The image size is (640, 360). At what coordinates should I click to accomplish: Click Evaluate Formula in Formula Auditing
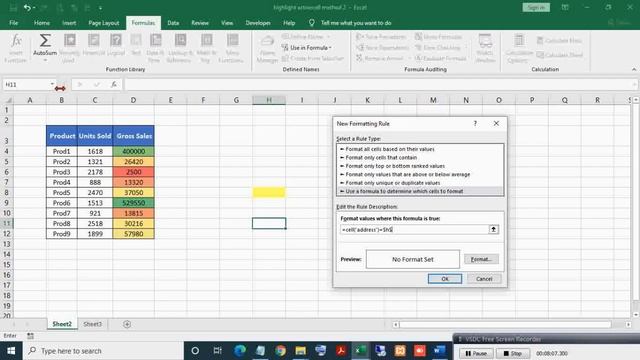[x=441, y=58]
